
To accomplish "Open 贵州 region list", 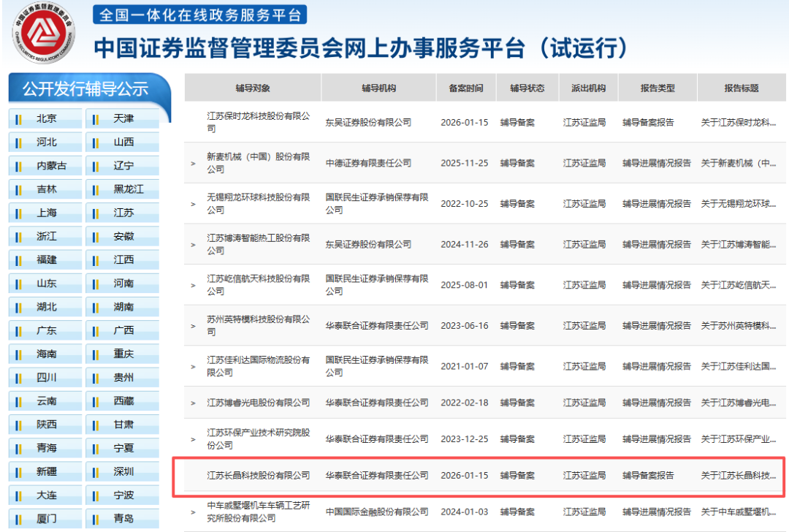I will tap(122, 378).
